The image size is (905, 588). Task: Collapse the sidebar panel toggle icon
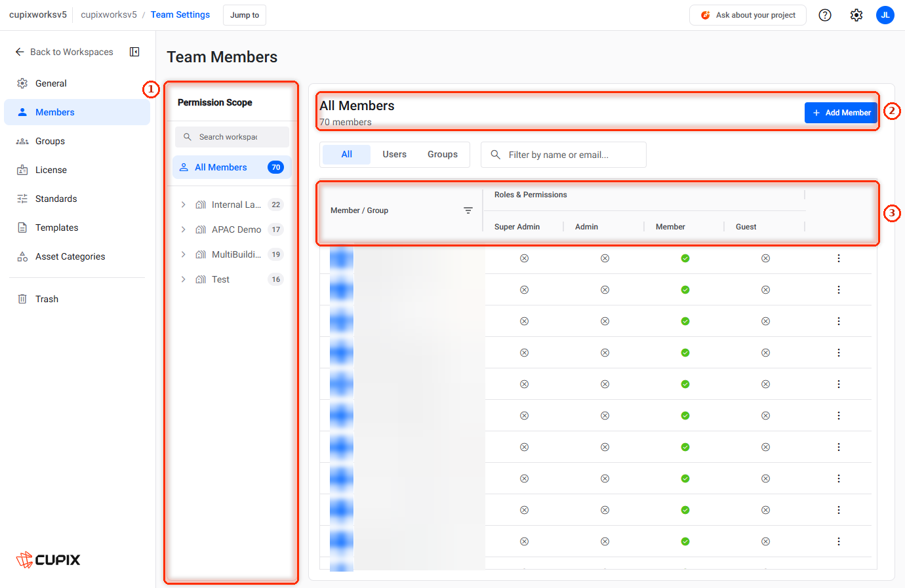tap(134, 52)
